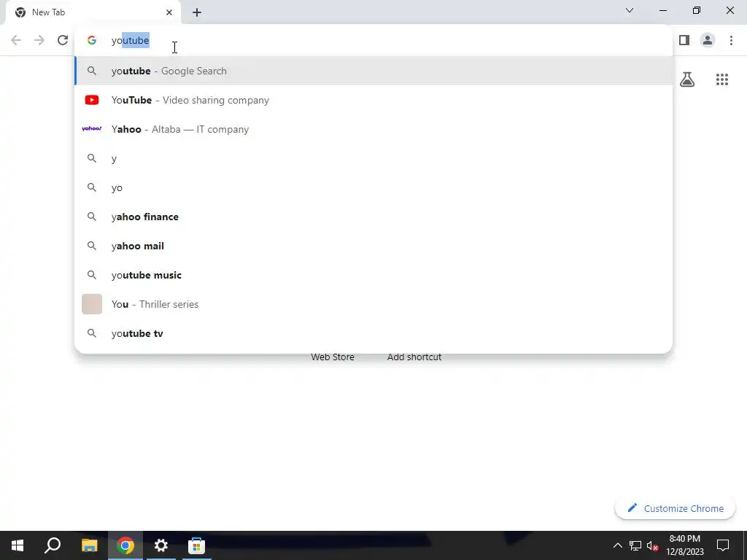This screenshot has width=747, height=560.
Task: Click the Chrome taskbar icon
Action: pyautogui.click(x=125, y=545)
